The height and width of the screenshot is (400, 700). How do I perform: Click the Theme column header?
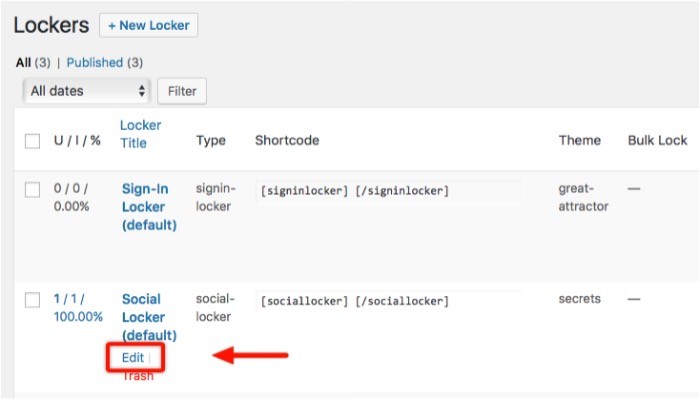pyautogui.click(x=579, y=141)
